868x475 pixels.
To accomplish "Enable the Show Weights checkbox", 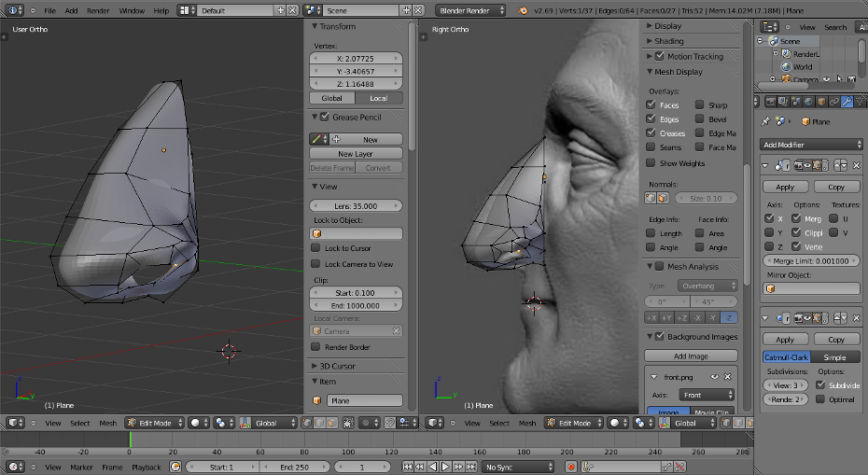I will click(651, 162).
